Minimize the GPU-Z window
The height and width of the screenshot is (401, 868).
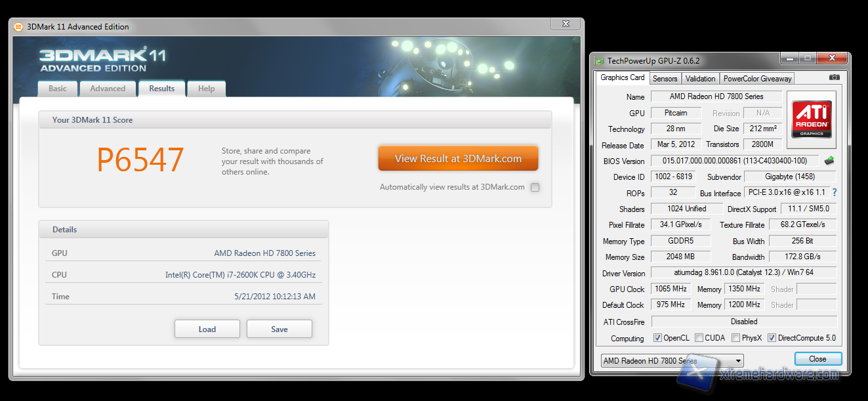pyautogui.click(x=790, y=59)
